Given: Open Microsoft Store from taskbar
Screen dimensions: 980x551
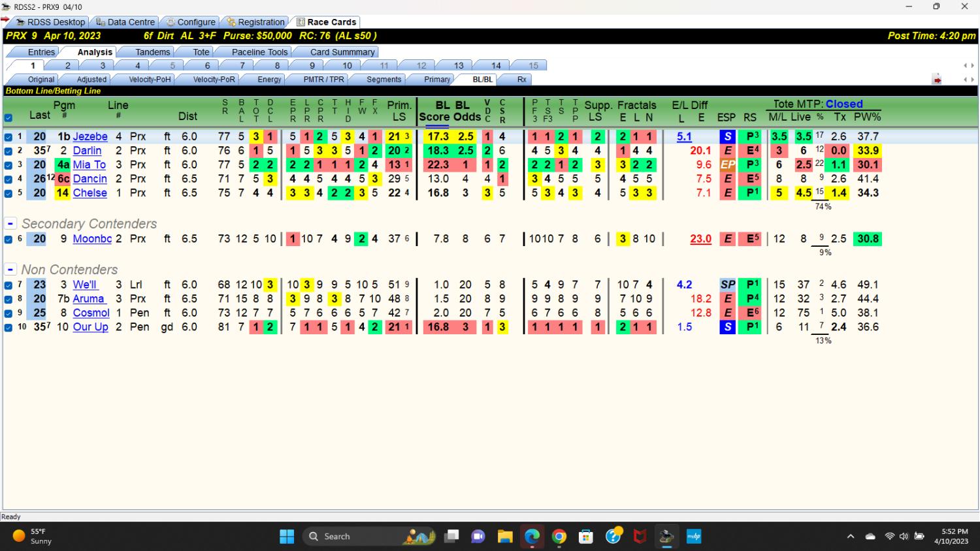Looking at the screenshot, I should pos(586,537).
